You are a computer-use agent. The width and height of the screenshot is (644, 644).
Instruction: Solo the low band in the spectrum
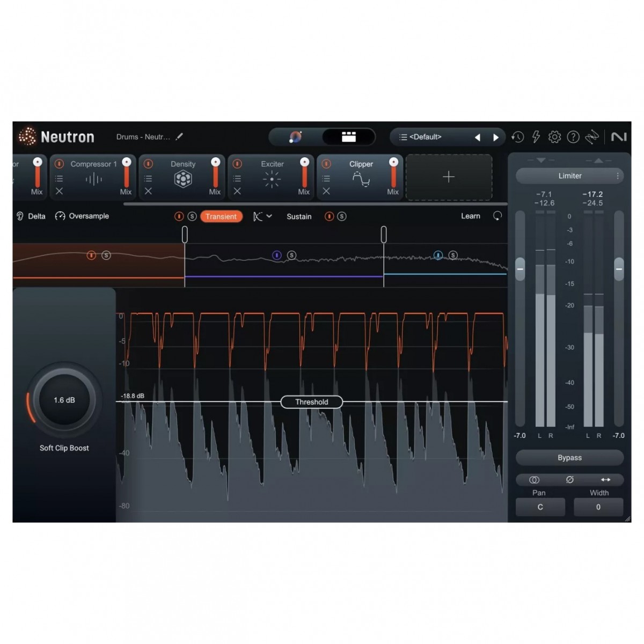(x=106, y=255)
